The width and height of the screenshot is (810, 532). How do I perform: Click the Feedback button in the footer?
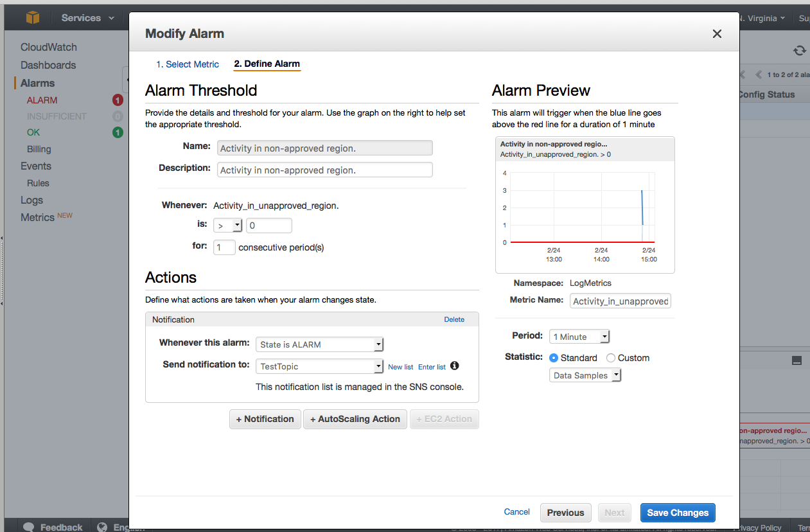[x=54, y=527]
